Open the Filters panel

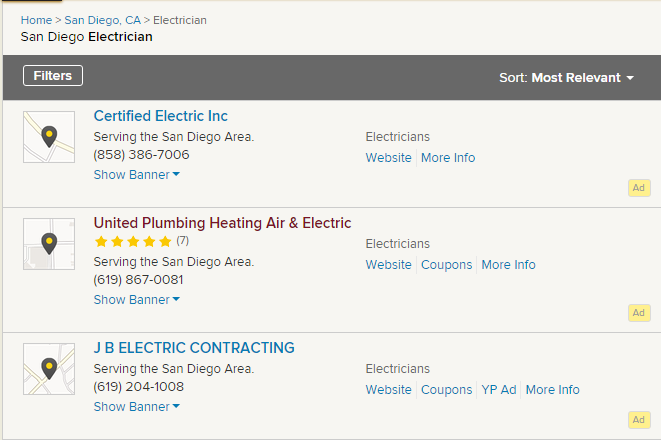tap(53, 76)
